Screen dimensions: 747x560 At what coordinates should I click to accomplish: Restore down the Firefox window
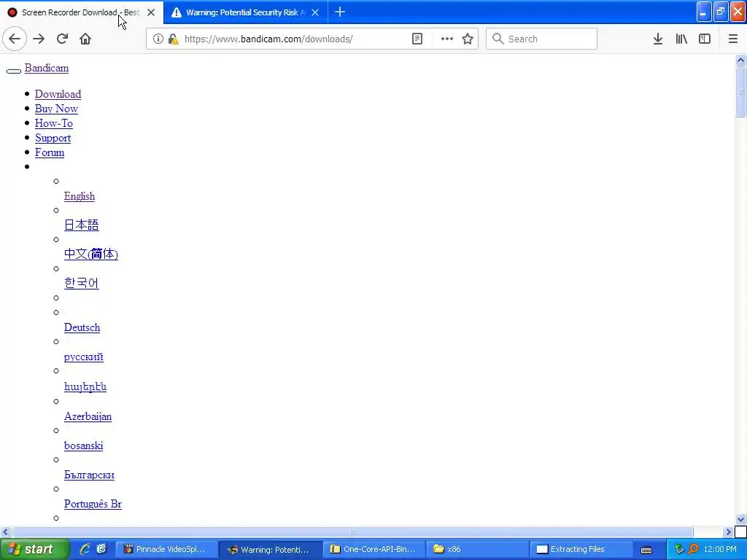click(x=721, y=12)
